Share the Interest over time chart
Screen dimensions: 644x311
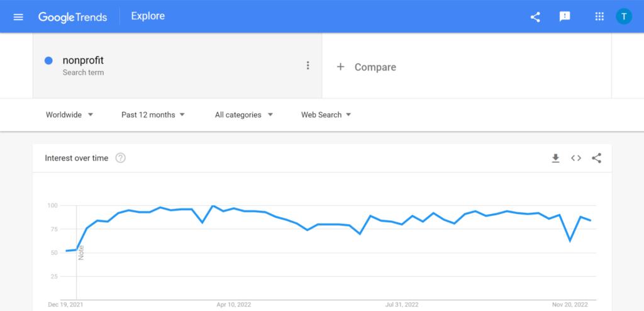tap(596, 158)
